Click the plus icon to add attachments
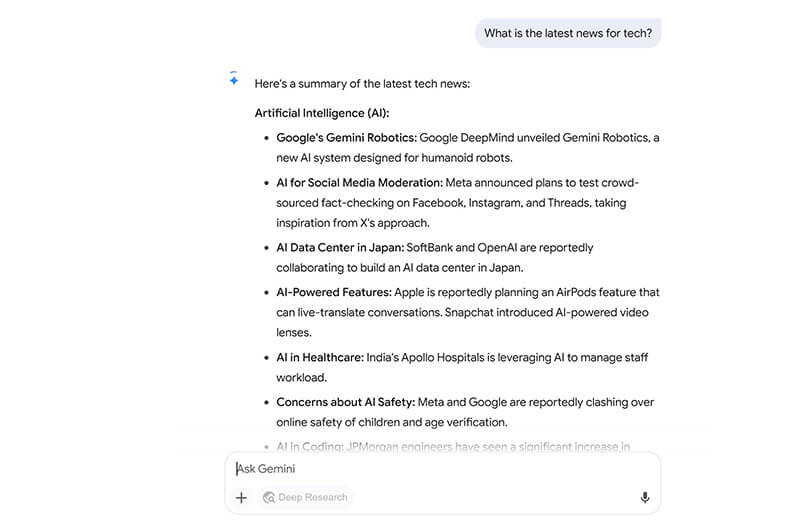The image size is (800, 520). click(x=241, y=497)
